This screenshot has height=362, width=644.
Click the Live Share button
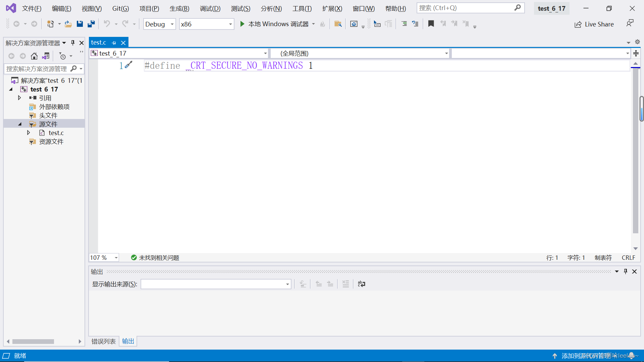[x=594, y=24]
